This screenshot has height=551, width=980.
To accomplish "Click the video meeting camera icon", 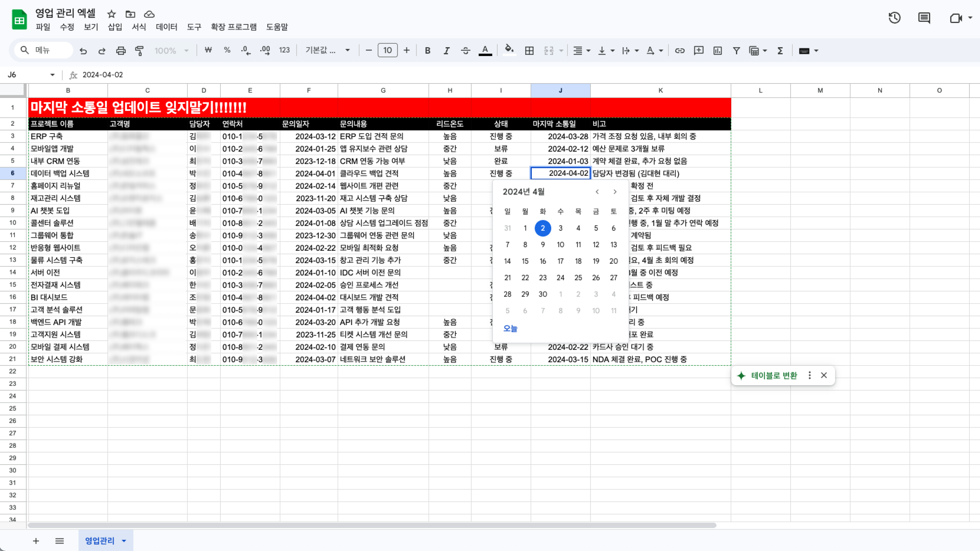I will click(x=956, y=18).
